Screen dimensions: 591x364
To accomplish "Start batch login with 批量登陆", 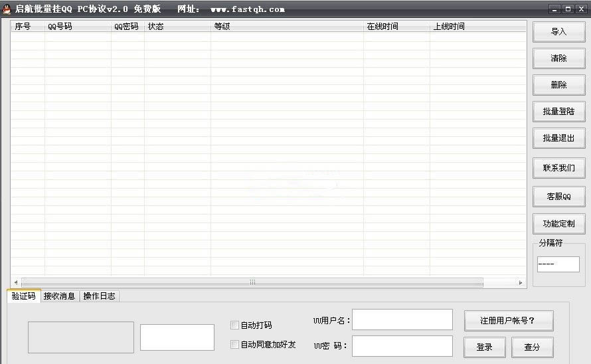I will 558,112.
